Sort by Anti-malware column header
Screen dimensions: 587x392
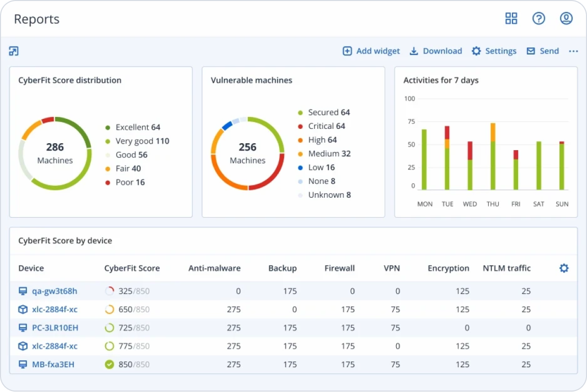[x=214, y=268]
